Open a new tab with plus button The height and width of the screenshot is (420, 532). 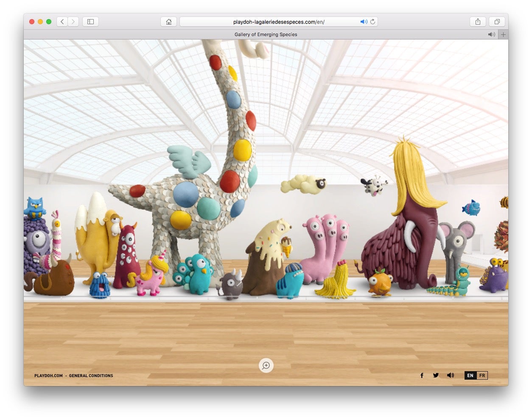pyautogui.click(x=503, y=34)
